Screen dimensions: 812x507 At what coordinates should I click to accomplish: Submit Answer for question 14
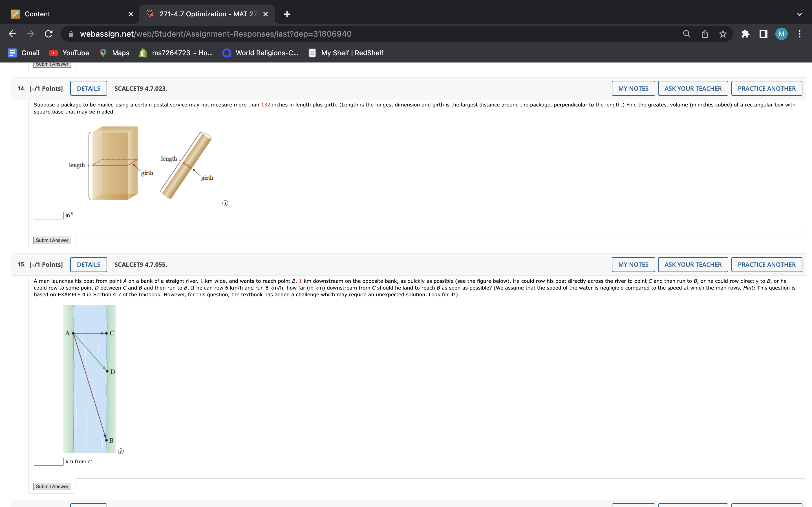(52, 240)
